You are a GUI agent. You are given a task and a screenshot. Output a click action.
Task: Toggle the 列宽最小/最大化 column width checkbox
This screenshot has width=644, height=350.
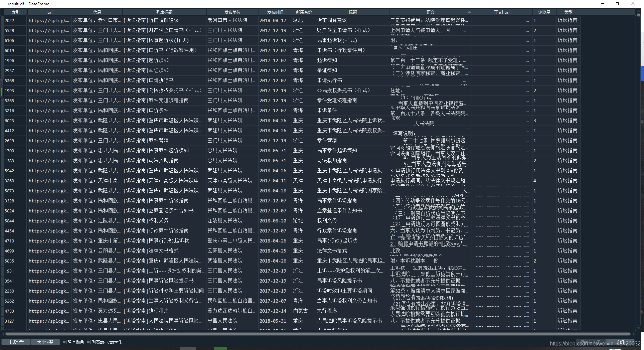[88, 342]
